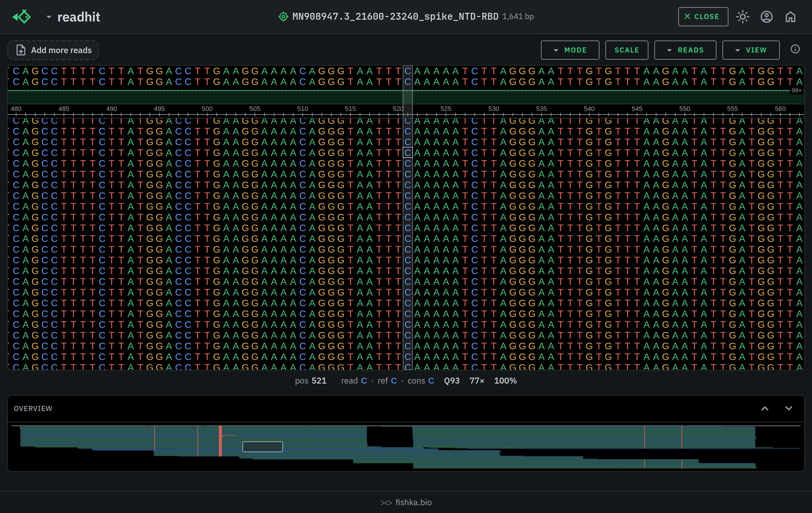812x513 pixels.
Task: Click the viewport rectangle in overview map
Action: [262, 447]
